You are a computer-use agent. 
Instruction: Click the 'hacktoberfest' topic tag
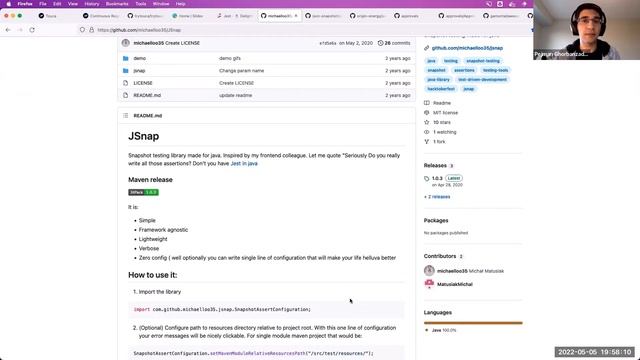tap(441, 89)
